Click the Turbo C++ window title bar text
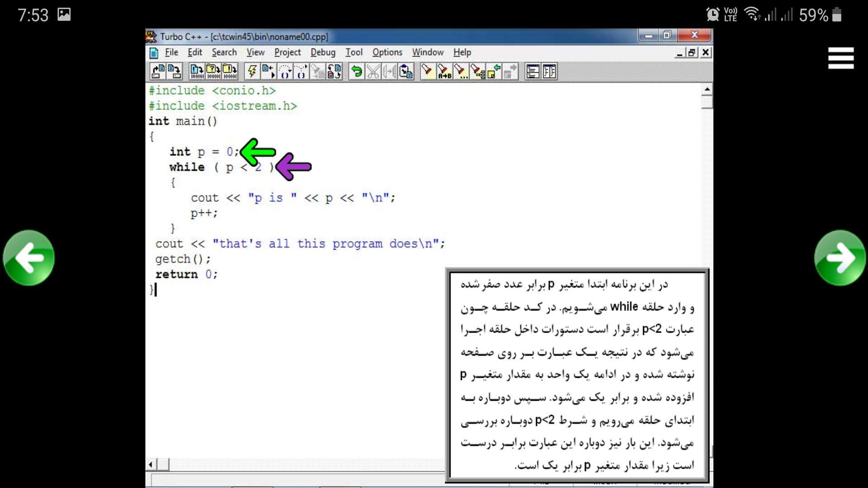Viewport: 868px width, 488px height. pyautogui.click(x=244, y=37)
